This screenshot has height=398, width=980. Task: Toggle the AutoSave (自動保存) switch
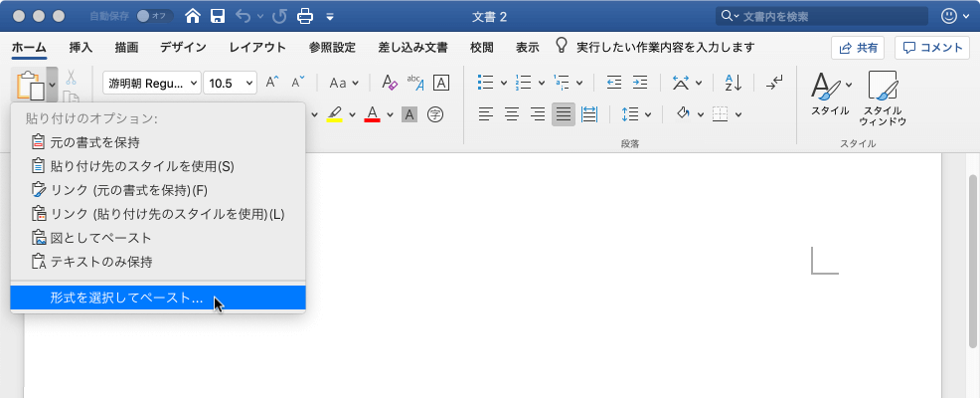156,16
